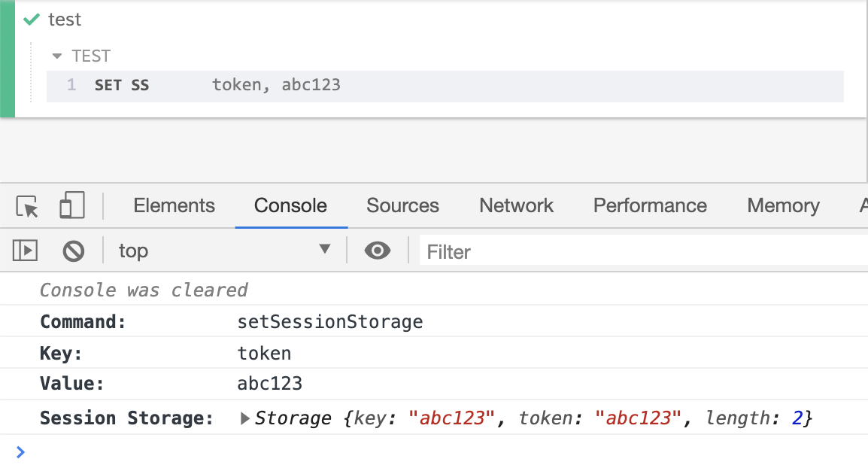Toggle the device emulation toolbar
This screenshot has width=868, height=468.
click(x=71, y=205)
